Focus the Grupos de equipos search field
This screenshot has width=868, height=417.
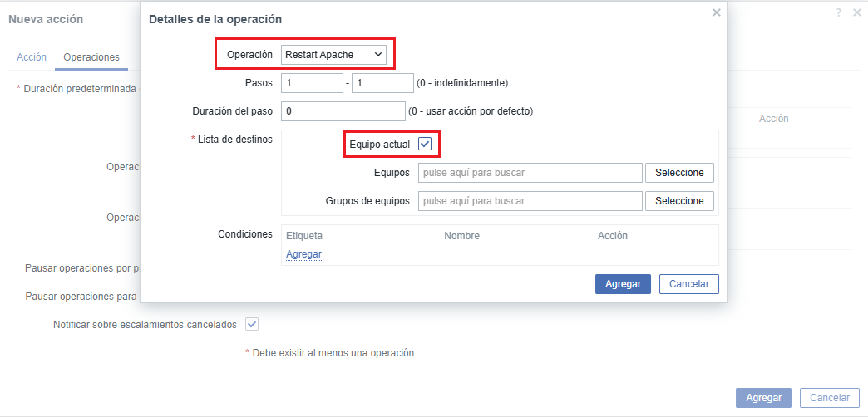click(x=530, y=201)
